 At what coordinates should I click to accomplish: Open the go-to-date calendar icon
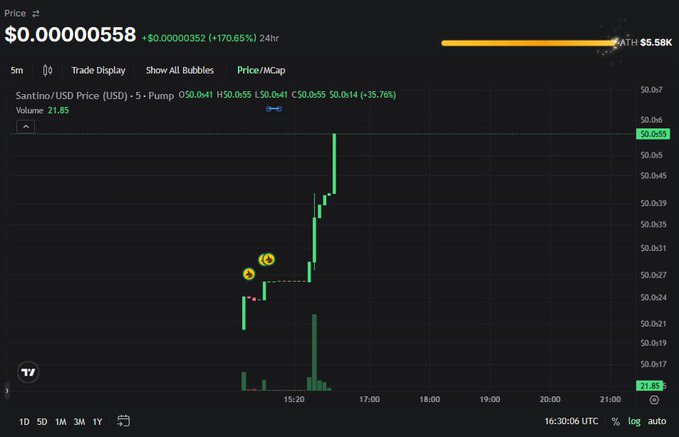(123, 421)
